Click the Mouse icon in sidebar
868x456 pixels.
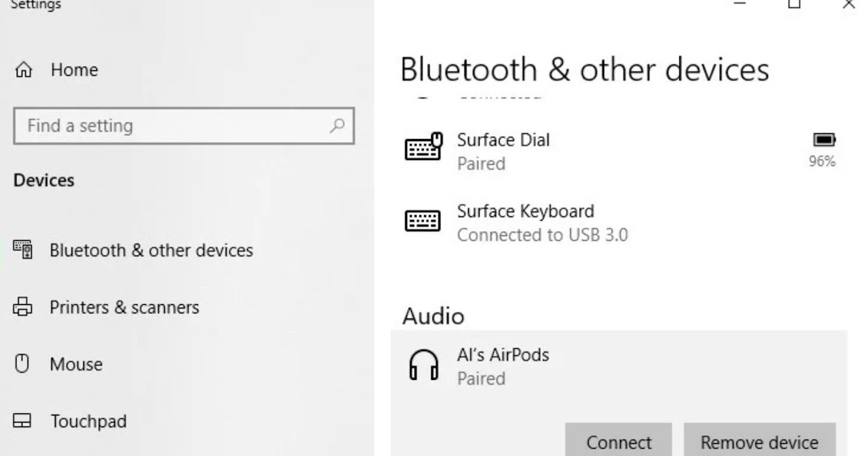(23, 364)
